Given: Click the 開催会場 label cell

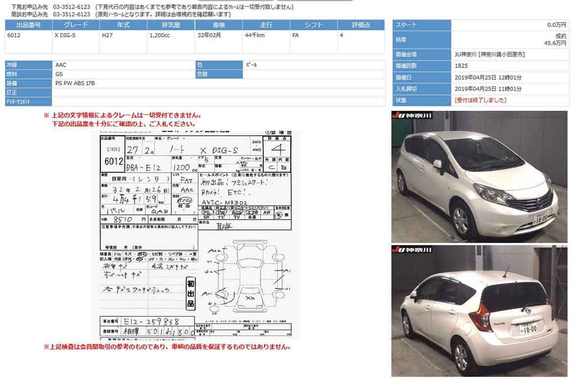Looking at the screenshot, I should tap(422, 54).
